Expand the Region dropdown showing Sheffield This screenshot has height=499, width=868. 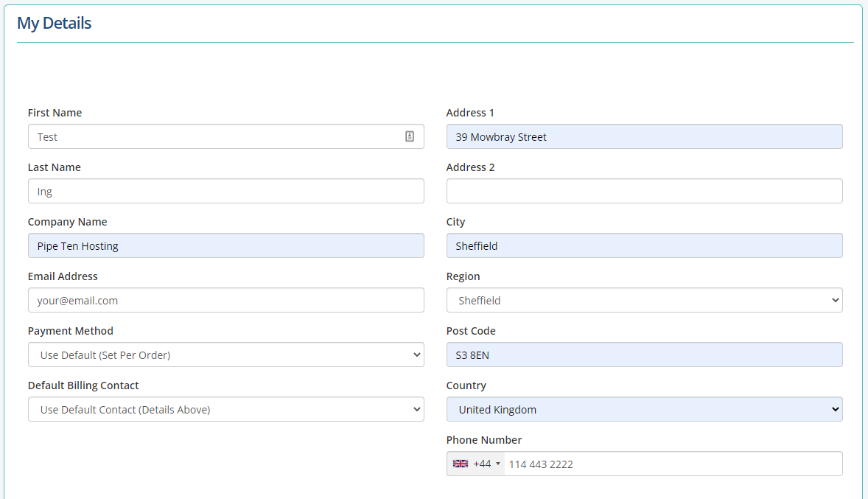click(644, 300)
